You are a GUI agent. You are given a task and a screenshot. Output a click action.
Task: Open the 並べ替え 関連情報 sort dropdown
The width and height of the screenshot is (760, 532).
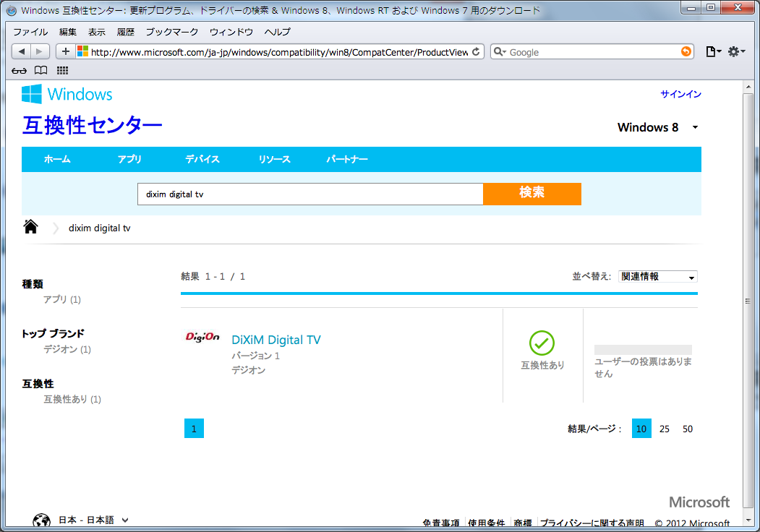coord(658,277)
